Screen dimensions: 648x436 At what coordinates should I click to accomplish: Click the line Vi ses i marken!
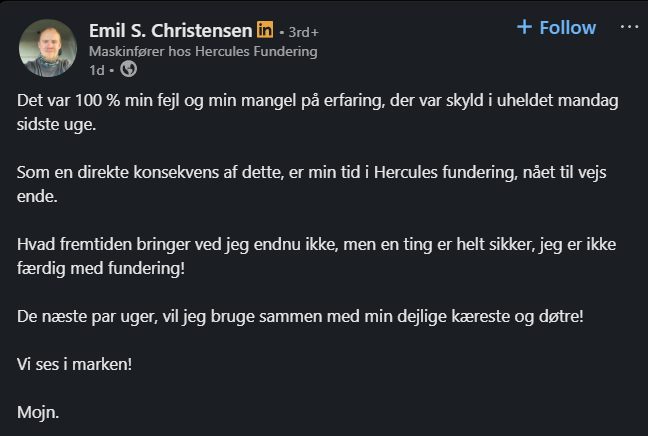(74, 364)
